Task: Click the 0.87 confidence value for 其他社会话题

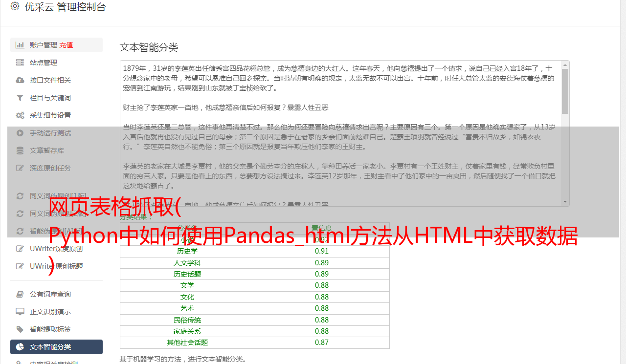Action: (322, 343)
